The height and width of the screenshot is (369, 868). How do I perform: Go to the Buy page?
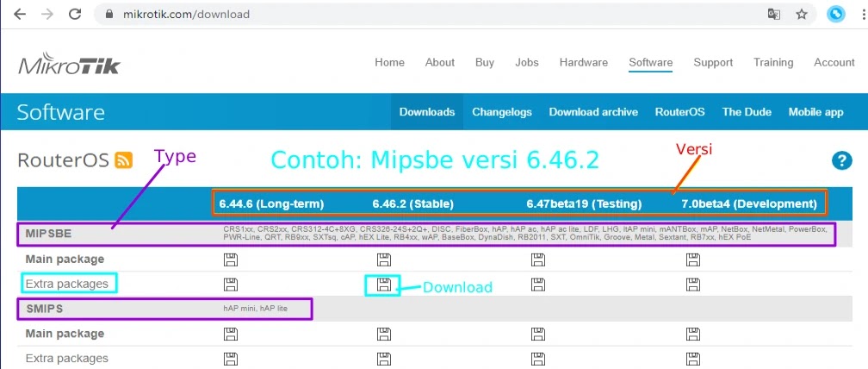coord(485,63)
